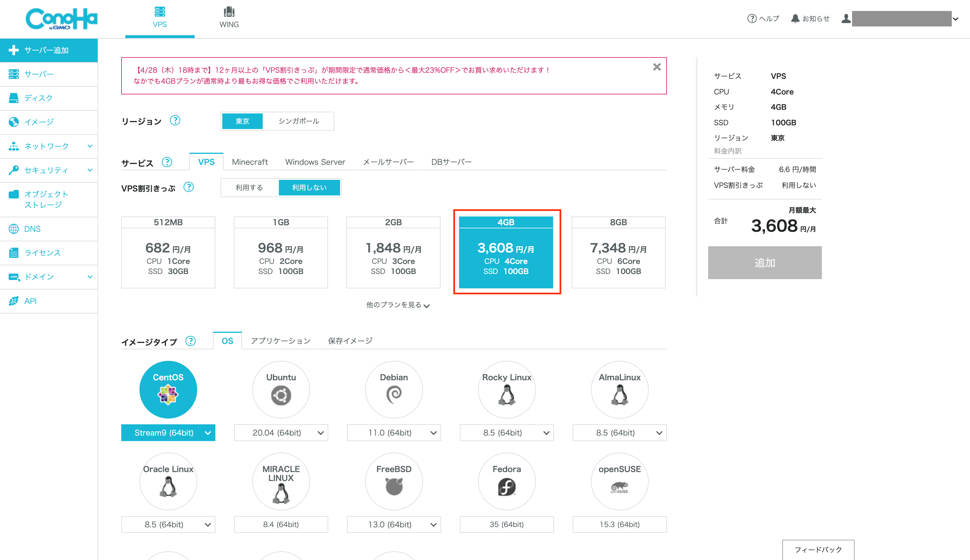This screenshot has width=970, height=560.
Task: Select the 東京 region
Action: (x=242, y=121)
